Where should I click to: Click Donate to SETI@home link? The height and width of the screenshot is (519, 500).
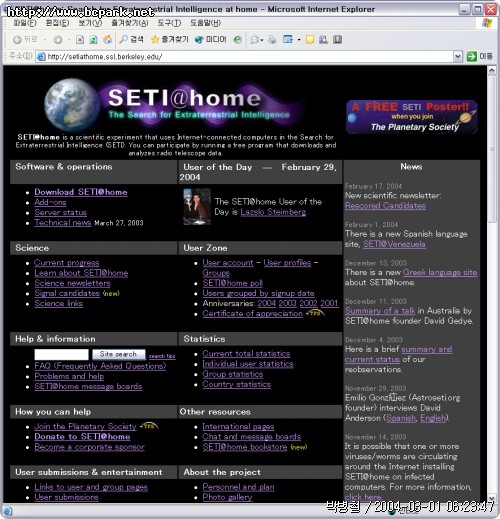(82, 437)
